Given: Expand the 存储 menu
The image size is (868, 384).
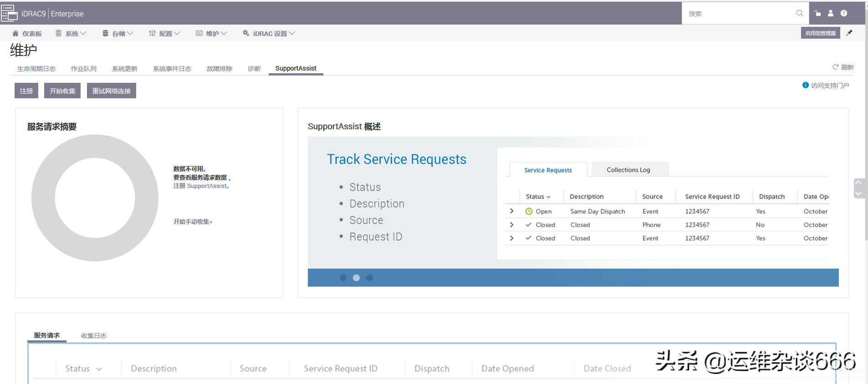Looking at the screenshot, I should [118, 33].
